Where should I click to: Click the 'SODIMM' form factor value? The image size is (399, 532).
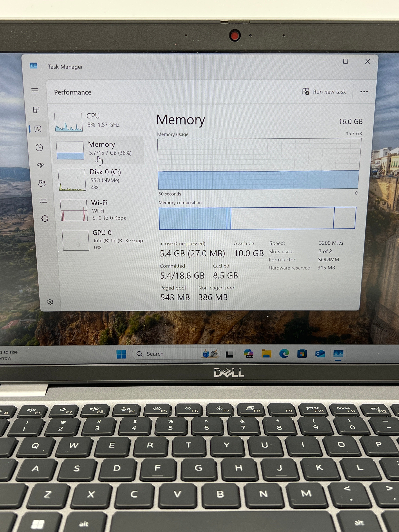328,259
